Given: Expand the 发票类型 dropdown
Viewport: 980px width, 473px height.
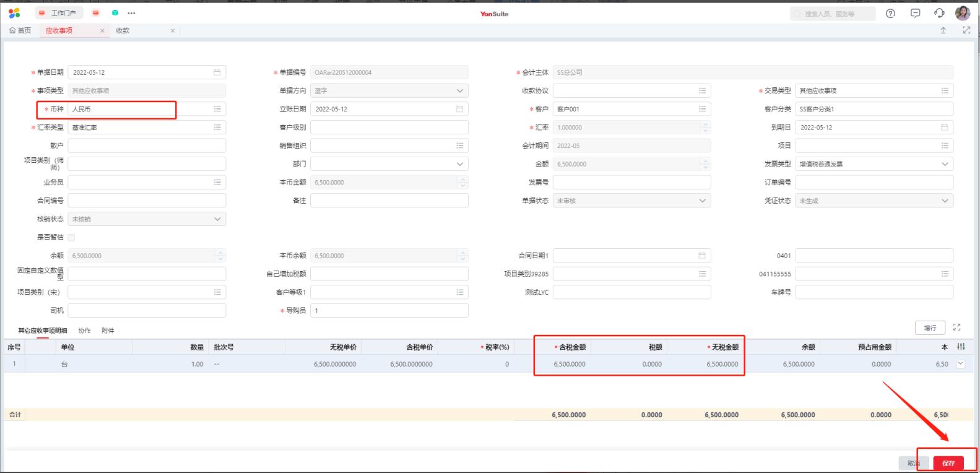Looking at the screenshot, I should click(945, 164).
